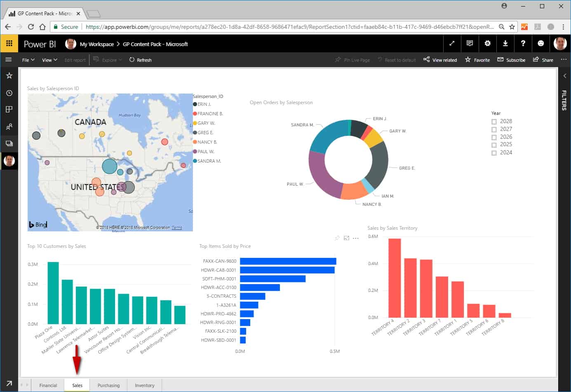Select the 2024 year checkbox
This screenshot has width=571, height=392.
coord(494,153)
